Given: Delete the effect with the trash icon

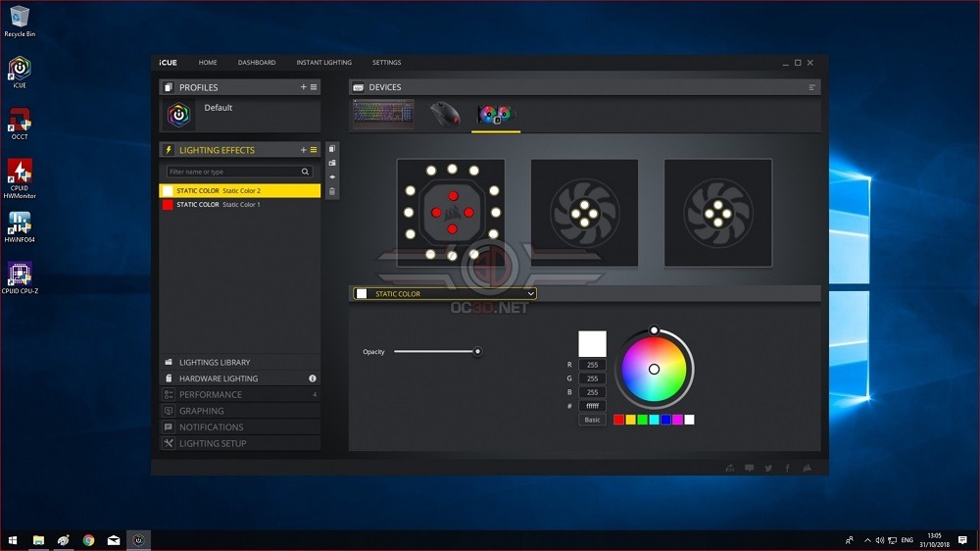Looking at the screenshot, I should click(x=332, y=191).
